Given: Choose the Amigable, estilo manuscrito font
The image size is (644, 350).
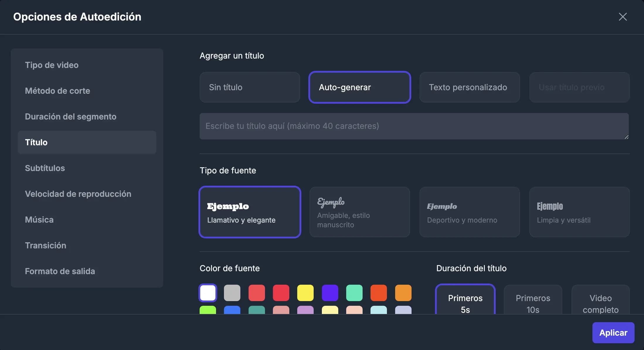Looking at the screenshot, I should 359,212.
